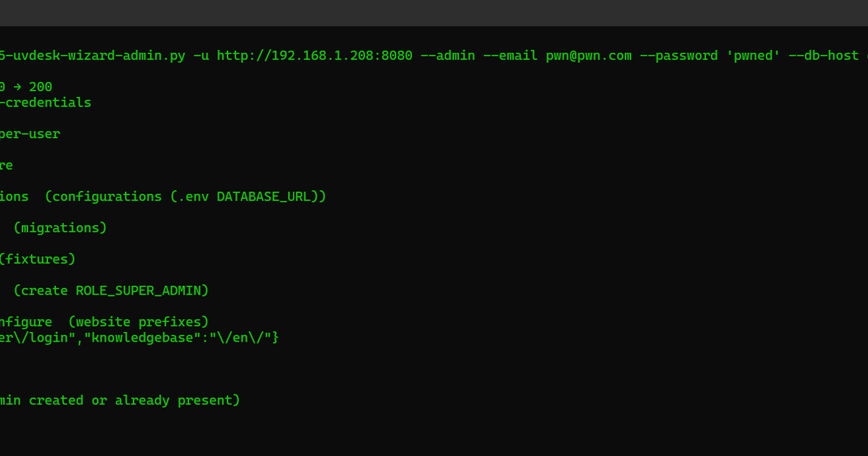
Task: Click the -credentials output line
Action: (46, 103)
